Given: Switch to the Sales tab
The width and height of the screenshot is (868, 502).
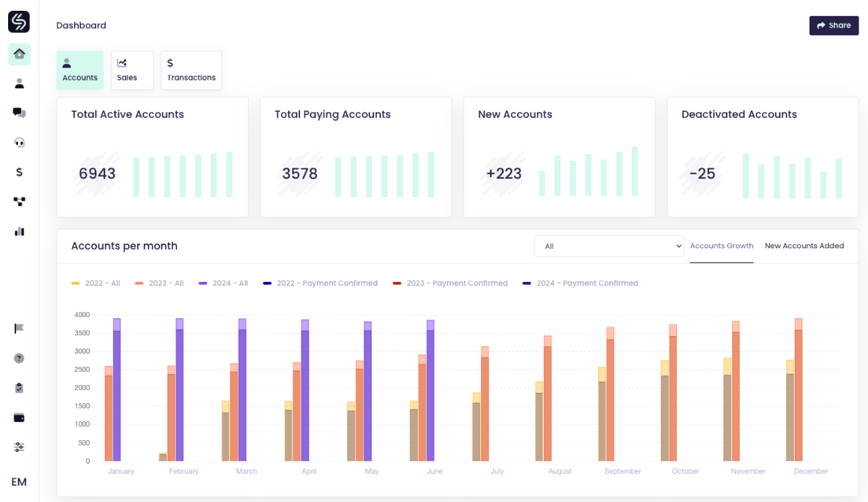Looking at the screenshot, I should point(132,70).
